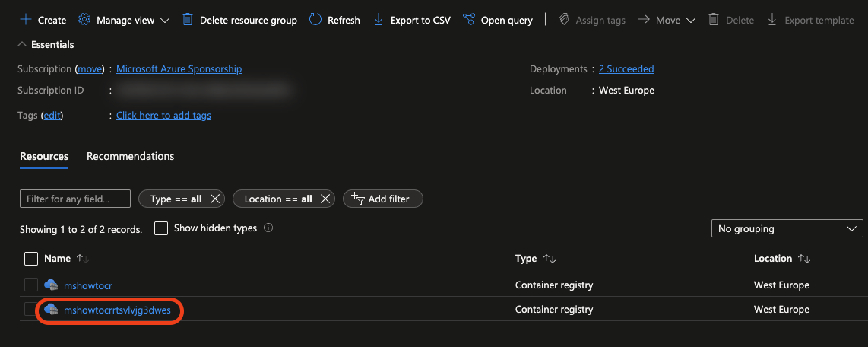The image size is (868, 347).
Task: Click the Assign tags icon
Action: [564, 20]
